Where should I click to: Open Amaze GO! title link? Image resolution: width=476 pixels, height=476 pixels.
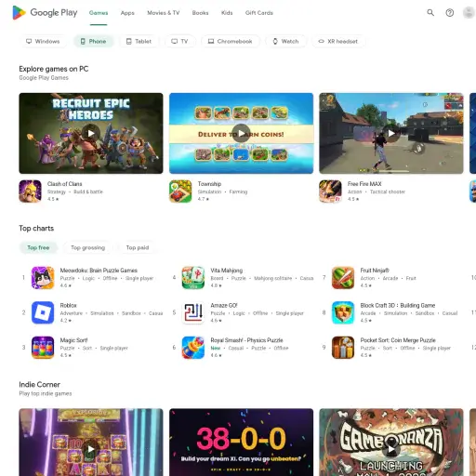[224, 305]
